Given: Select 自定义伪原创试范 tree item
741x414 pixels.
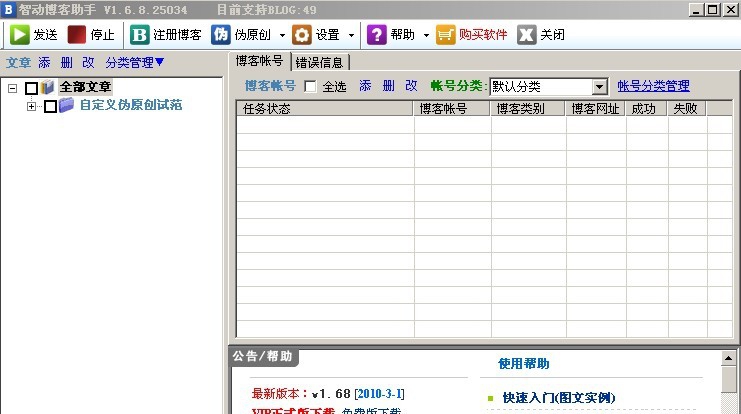Looking at the screenshot, I should pos(131,105).
